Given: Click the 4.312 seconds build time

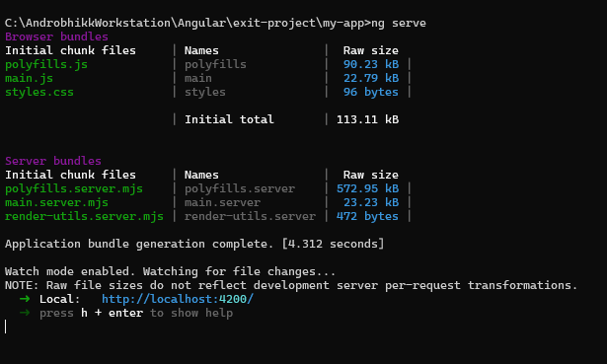Looking at the screenshot, I should (x=333, y=244).
